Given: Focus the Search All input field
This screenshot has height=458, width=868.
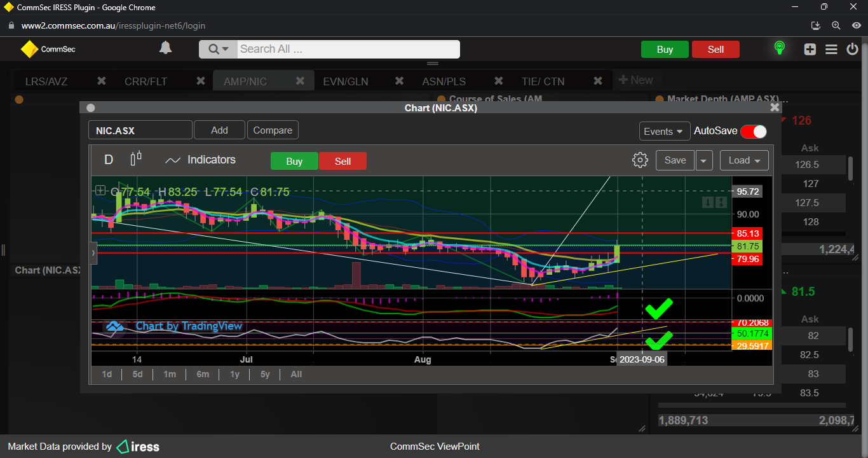Looking at the screenshot, I should (348, 49).
